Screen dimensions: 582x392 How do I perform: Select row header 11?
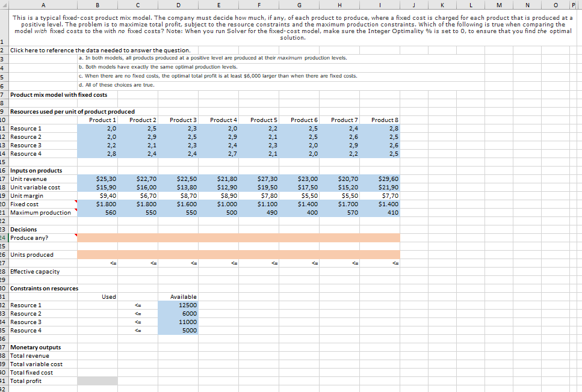click(5, 128)
